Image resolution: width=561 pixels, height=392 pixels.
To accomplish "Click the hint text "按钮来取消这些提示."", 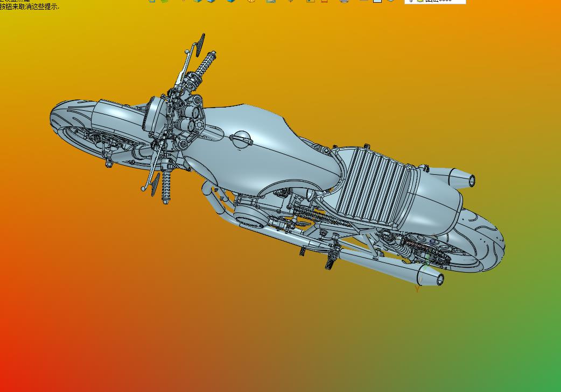I will point(30,7).
